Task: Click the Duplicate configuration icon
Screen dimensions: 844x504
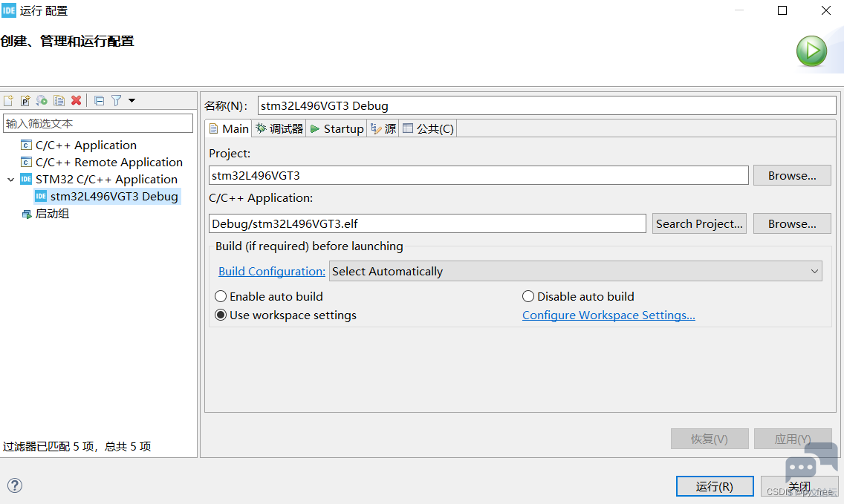Action: click(59, 100)
